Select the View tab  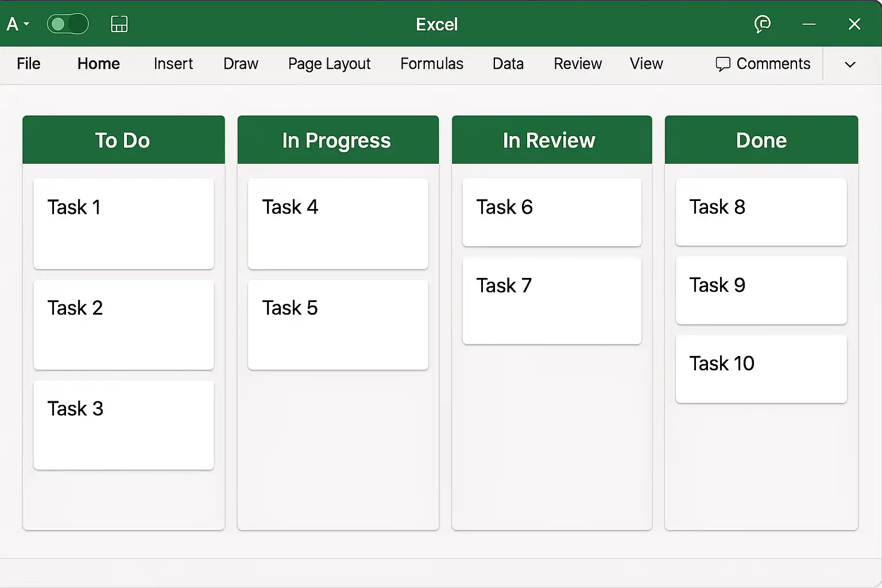(646, 64)
